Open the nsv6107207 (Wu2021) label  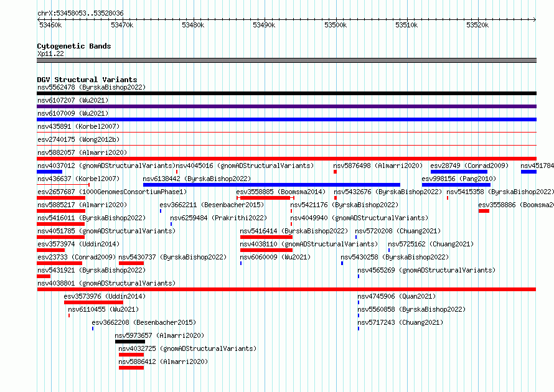coord(73,100)
